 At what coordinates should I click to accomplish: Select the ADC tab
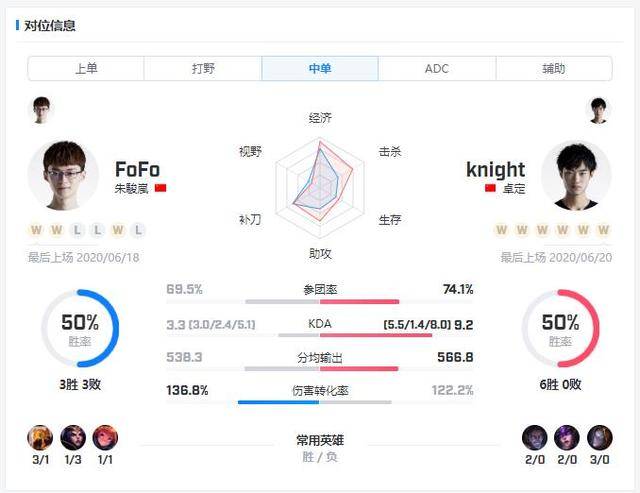(437, 69)
